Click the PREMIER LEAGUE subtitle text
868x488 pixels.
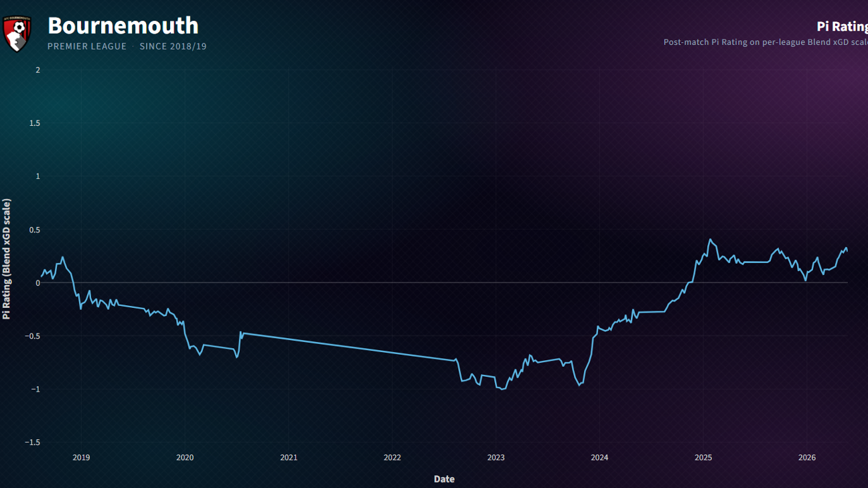[x=87, y=47]
